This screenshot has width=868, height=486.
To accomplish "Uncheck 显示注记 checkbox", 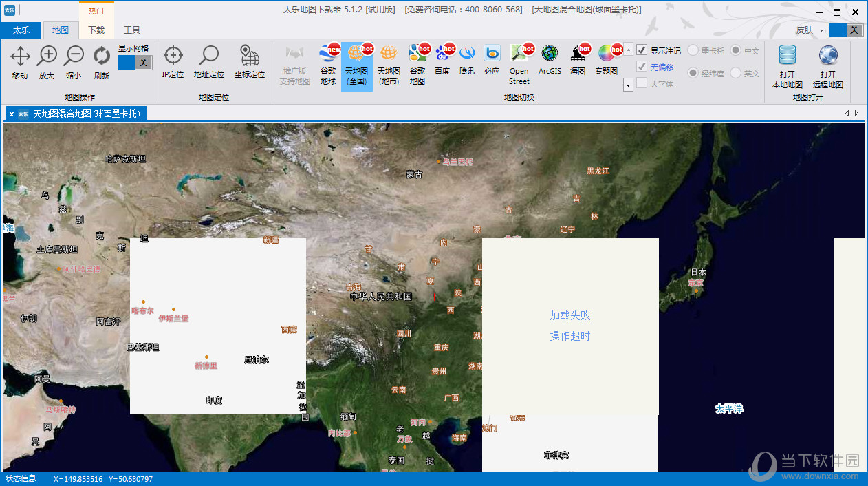I will [642, 50].
